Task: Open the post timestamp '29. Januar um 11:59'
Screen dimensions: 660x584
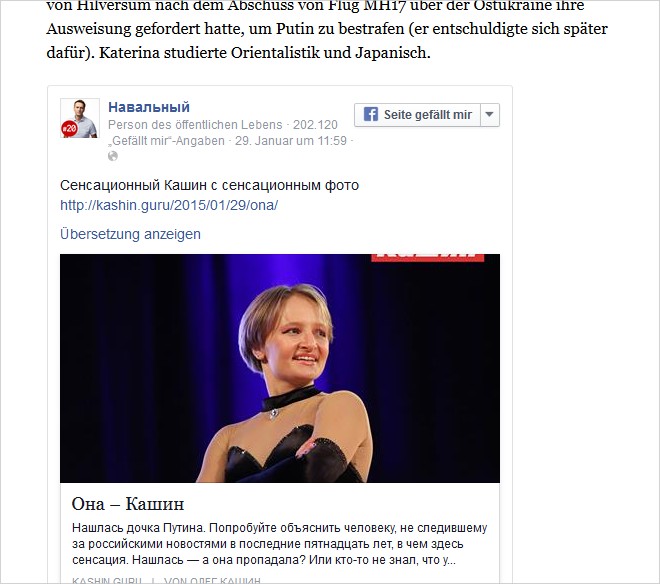Action: click(x=290, y=141)
